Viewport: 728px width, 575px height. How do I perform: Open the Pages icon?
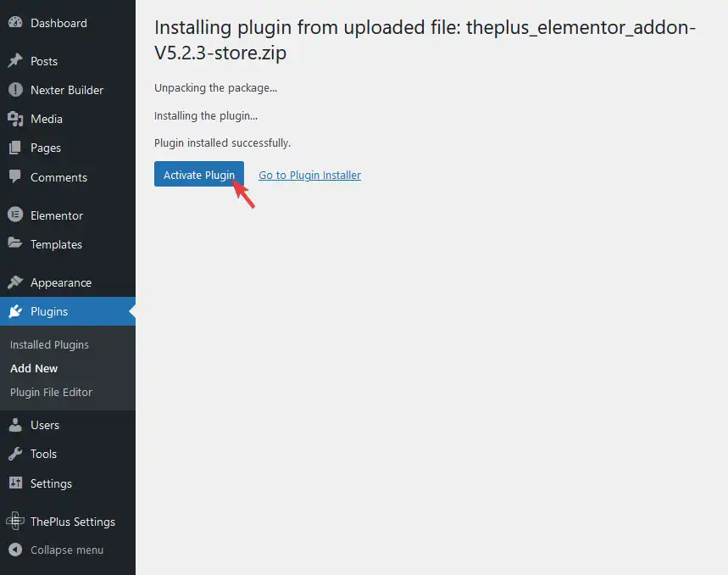[x=17, y=148]
